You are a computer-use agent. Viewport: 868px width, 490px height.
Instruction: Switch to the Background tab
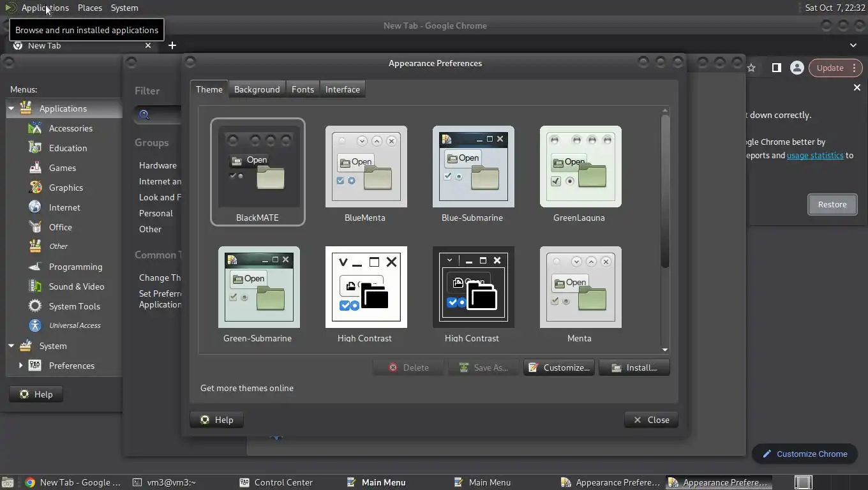pyautogui.click(x=257, y=89)
